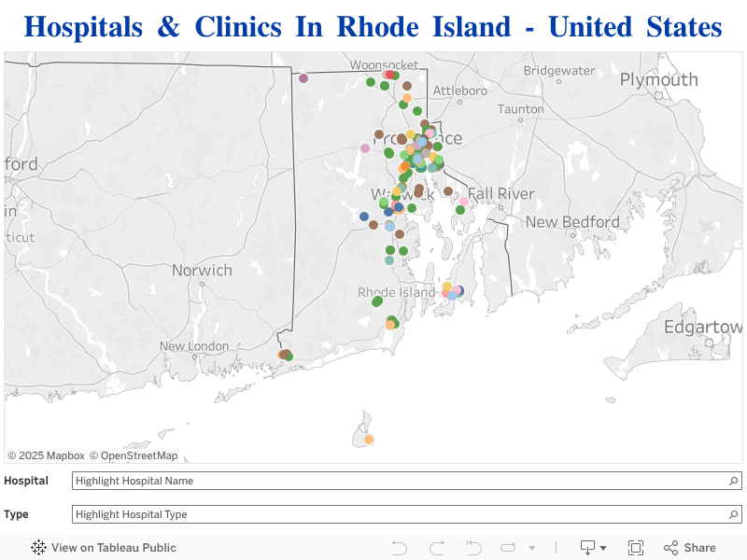Click the OpenStreetMap attribution link
The width and height of the screenshot is (747, 560).
(134, 455)
